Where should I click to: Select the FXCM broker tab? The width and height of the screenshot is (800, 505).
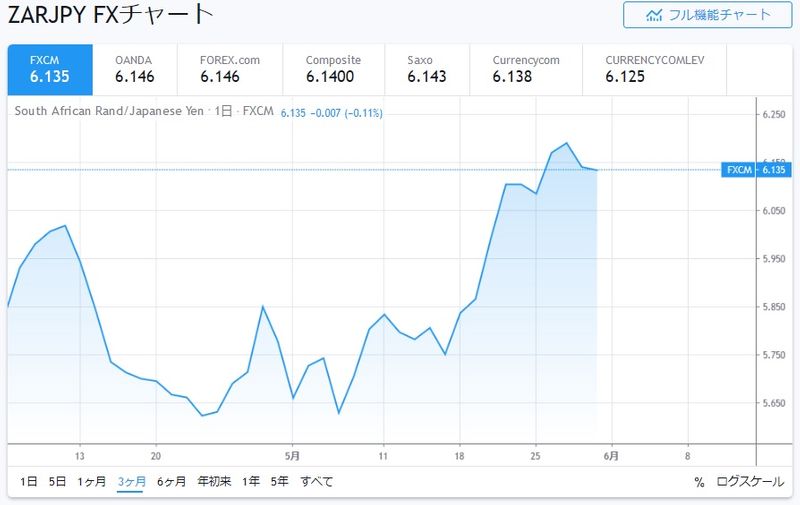[x=49, y=68]
